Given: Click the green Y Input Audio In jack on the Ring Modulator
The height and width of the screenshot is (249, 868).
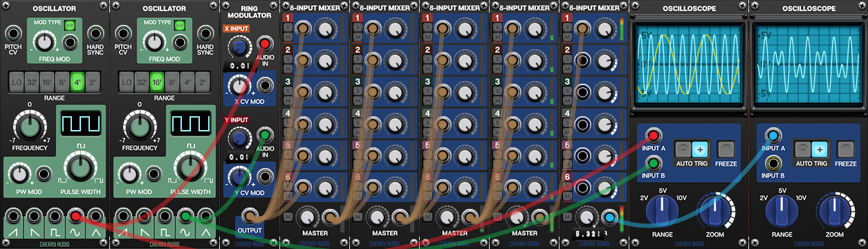Looking at the screenshot, I should coord(264,134).
